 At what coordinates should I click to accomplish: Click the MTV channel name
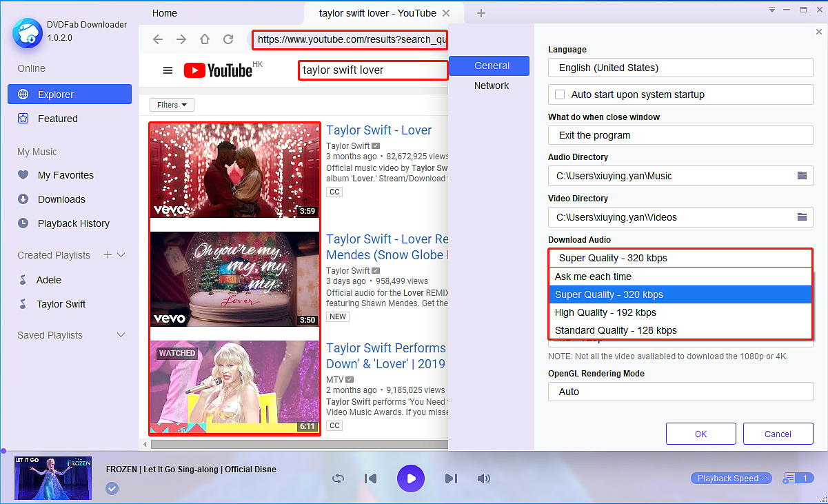[x=336, y=379]
